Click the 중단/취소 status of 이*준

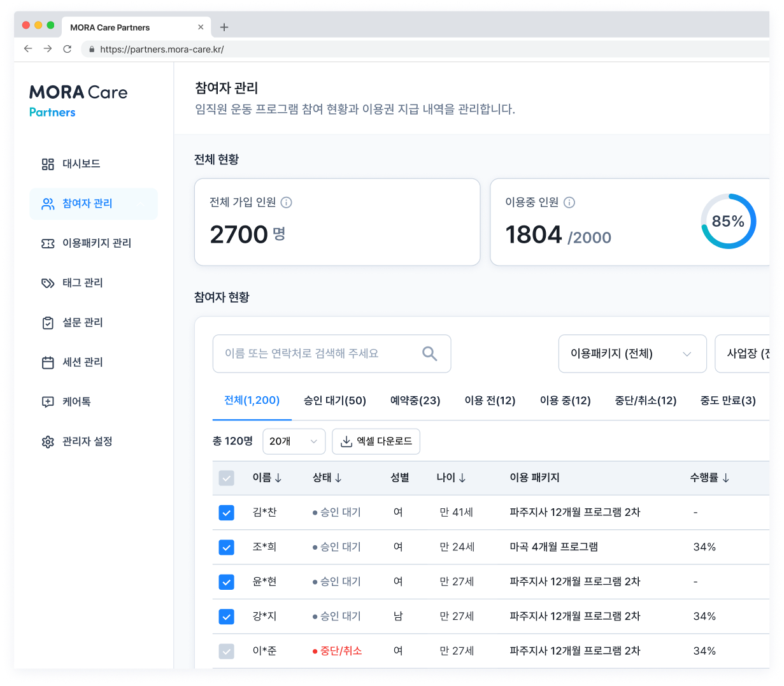click(338, 651)
